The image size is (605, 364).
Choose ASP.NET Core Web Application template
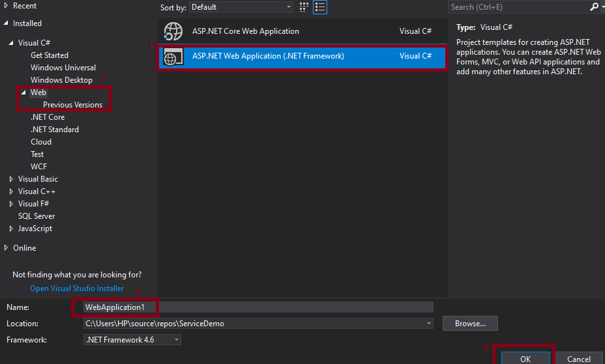point(302,31)
